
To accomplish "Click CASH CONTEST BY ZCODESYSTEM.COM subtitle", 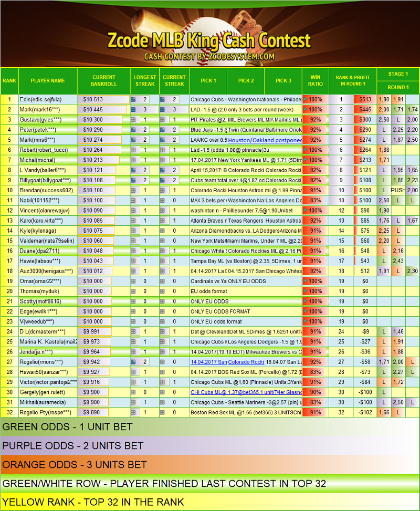I will [x=209, y=57].
